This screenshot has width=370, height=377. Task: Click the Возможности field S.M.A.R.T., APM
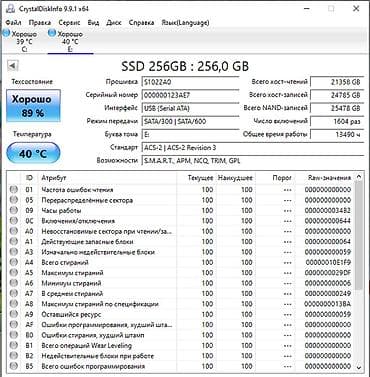[253, 161]
